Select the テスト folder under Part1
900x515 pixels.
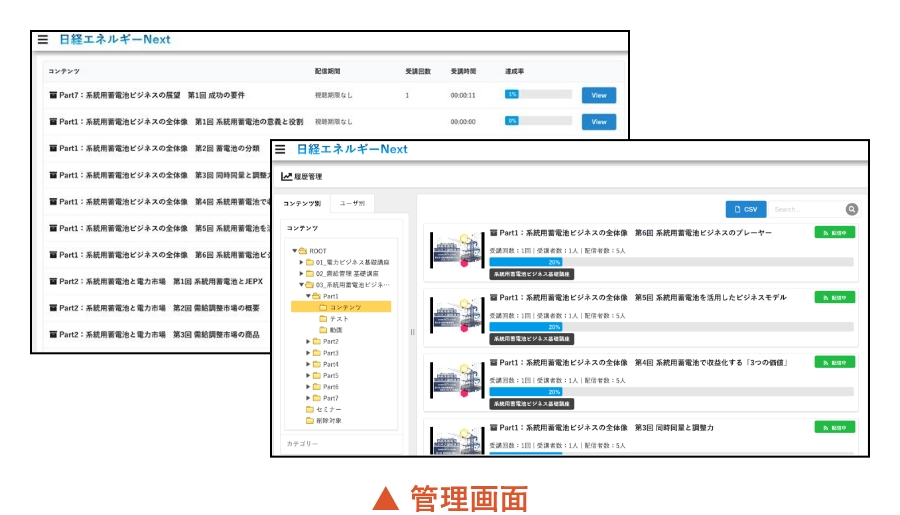coord(323,318)
